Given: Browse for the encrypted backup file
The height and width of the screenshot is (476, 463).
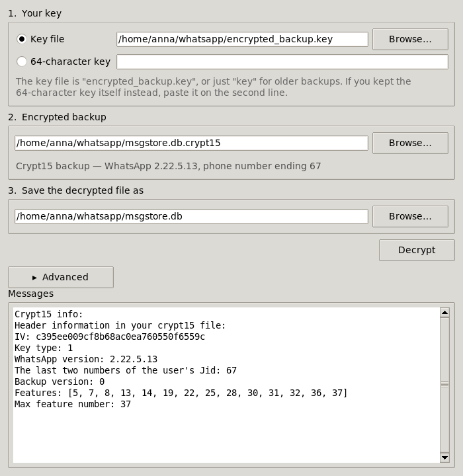Looking at the screenshot, I should click(x=410, y=143).
